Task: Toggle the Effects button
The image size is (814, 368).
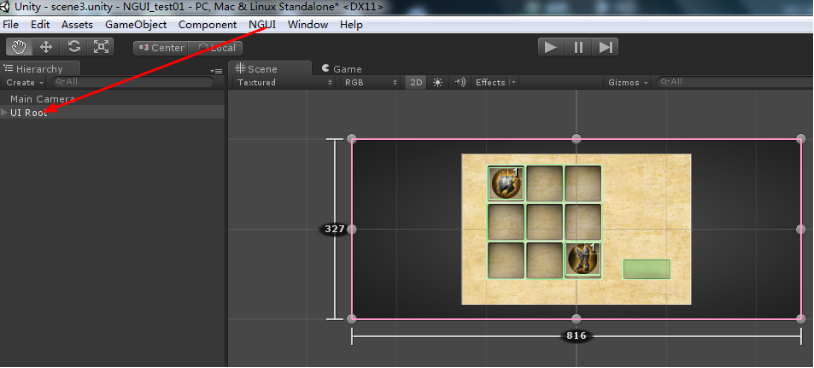Action: point(490,83)
